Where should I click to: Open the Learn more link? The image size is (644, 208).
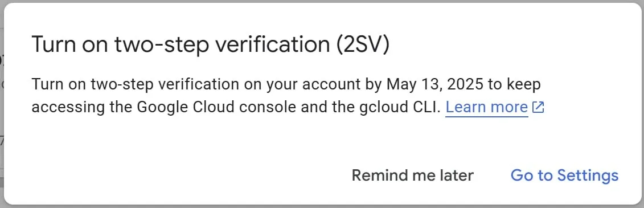pos(487,107)
